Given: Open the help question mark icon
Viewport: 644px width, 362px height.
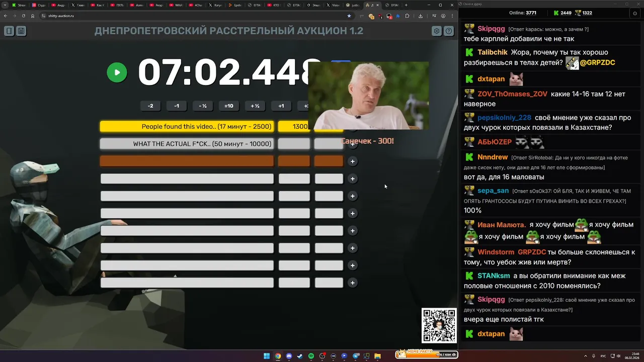Looking at the screenshot, I should [449, 31].
